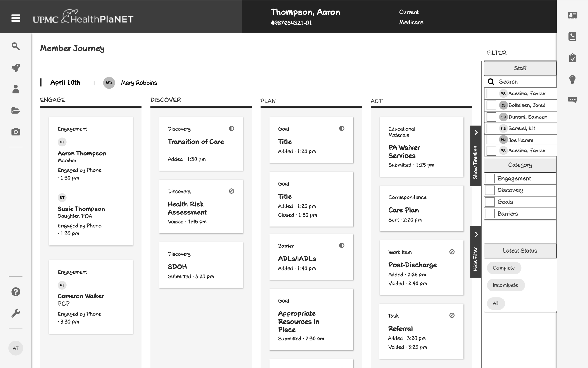
Task: Open the wrench settings icon
Action: pyautogui.click(x=16, y=313)
